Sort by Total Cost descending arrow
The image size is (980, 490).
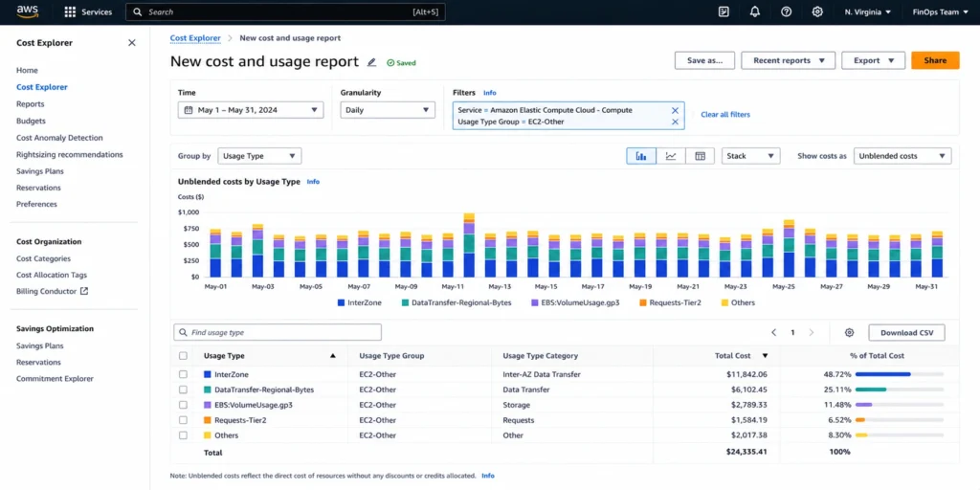pyautogui.click(x=765, y=356)
